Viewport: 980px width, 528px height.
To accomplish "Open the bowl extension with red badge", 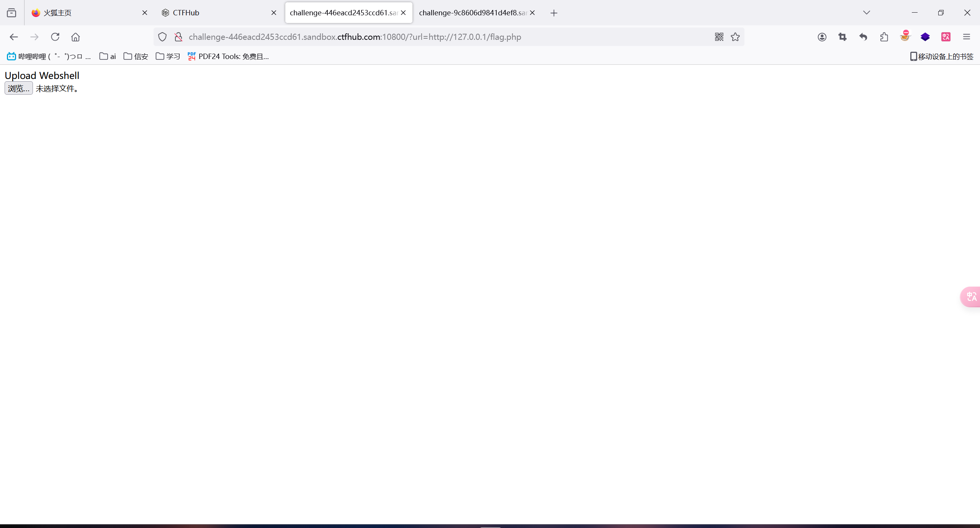I will click(905, 36).
